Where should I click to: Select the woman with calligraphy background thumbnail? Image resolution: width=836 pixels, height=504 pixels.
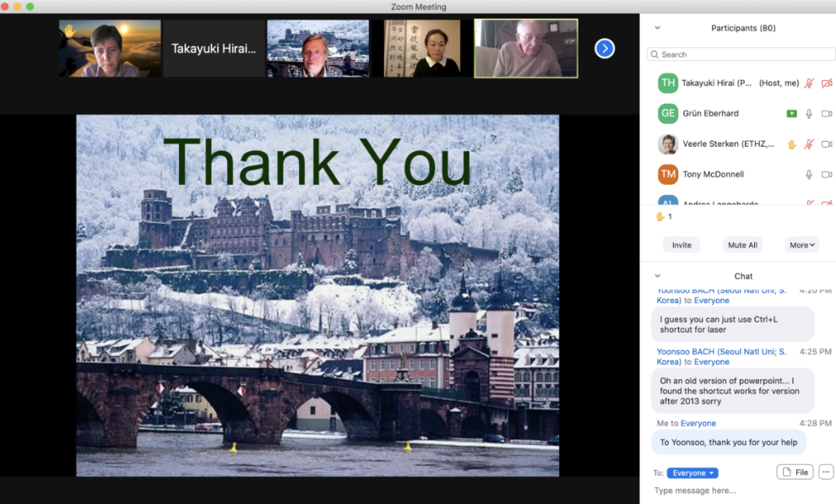pyautogui.click(x=421, y=48)
